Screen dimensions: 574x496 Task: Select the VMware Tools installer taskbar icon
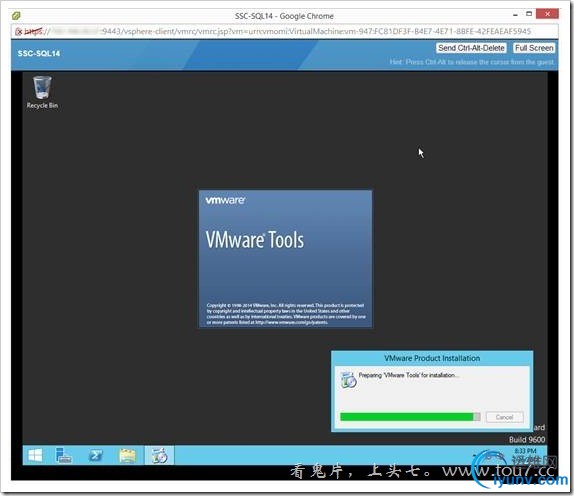point(159,456)
